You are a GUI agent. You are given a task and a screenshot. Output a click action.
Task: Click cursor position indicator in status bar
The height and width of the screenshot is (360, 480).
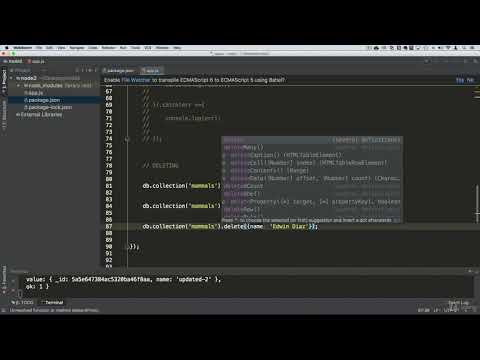[424, 310]
